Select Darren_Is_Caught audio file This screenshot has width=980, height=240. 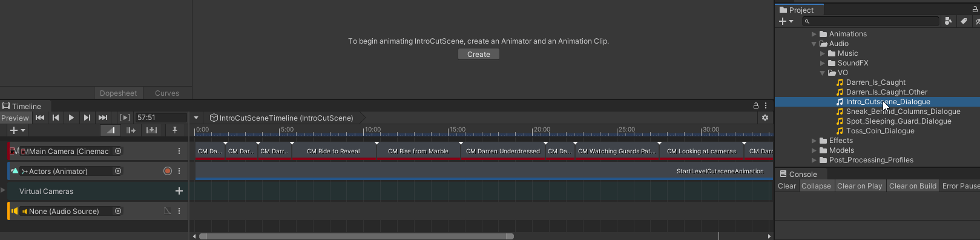click(x=876, y=82)
